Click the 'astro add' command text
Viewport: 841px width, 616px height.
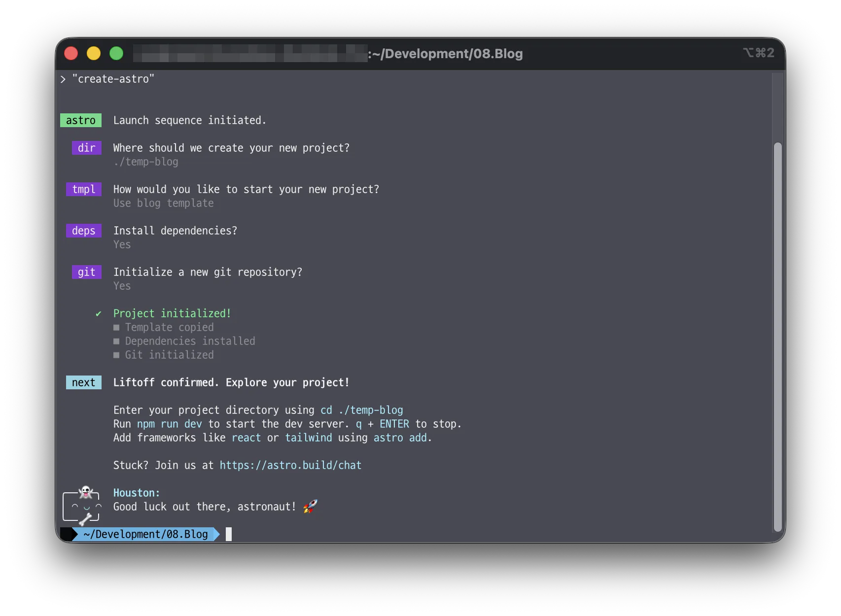click(x=400, y=438)
